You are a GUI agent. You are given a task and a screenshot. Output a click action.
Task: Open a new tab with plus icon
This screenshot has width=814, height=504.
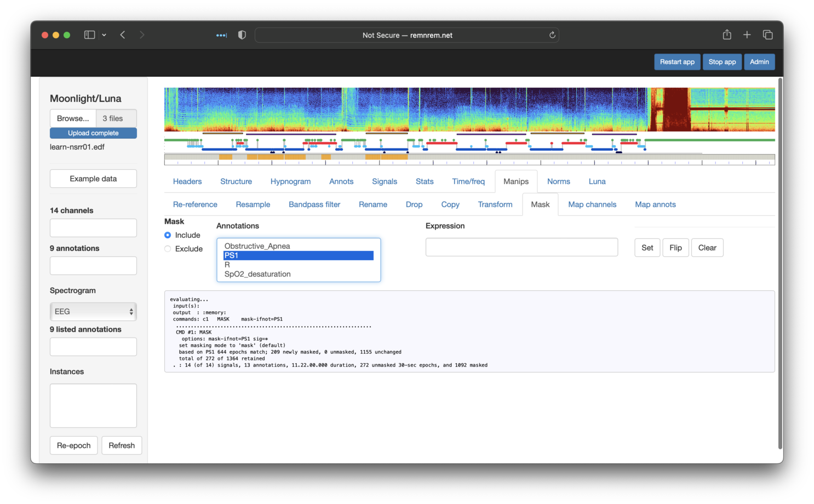point(747,35)
